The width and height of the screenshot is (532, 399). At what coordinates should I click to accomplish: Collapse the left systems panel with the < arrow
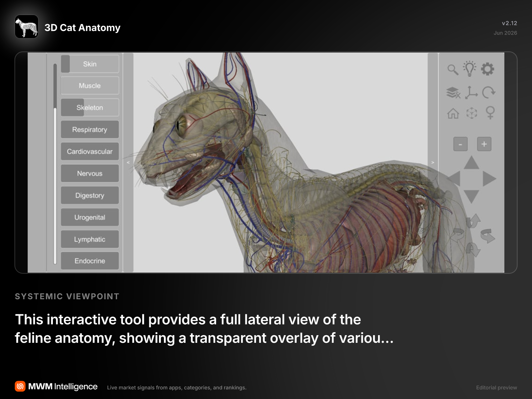tap(128, 163)
